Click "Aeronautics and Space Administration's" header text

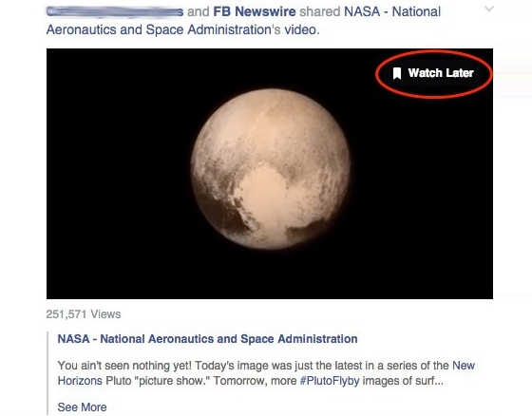(163, 29)
